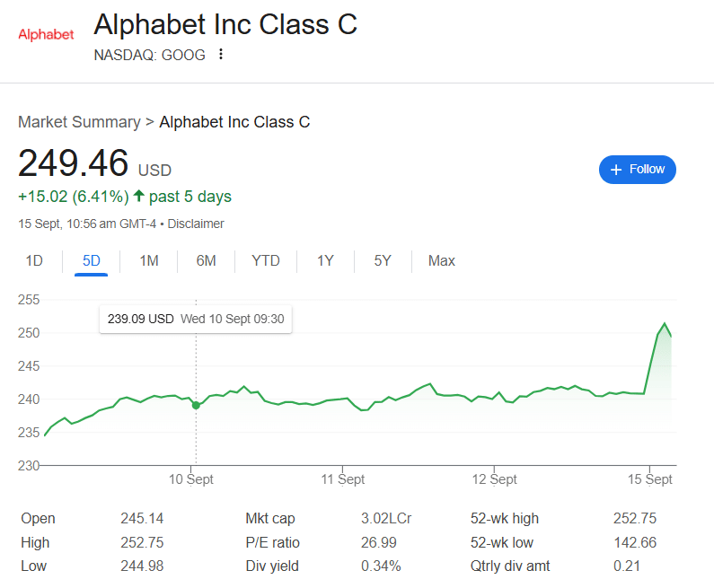View the 1Y chart range
Viewport: 714px width, 588px height.
point(325,260)
